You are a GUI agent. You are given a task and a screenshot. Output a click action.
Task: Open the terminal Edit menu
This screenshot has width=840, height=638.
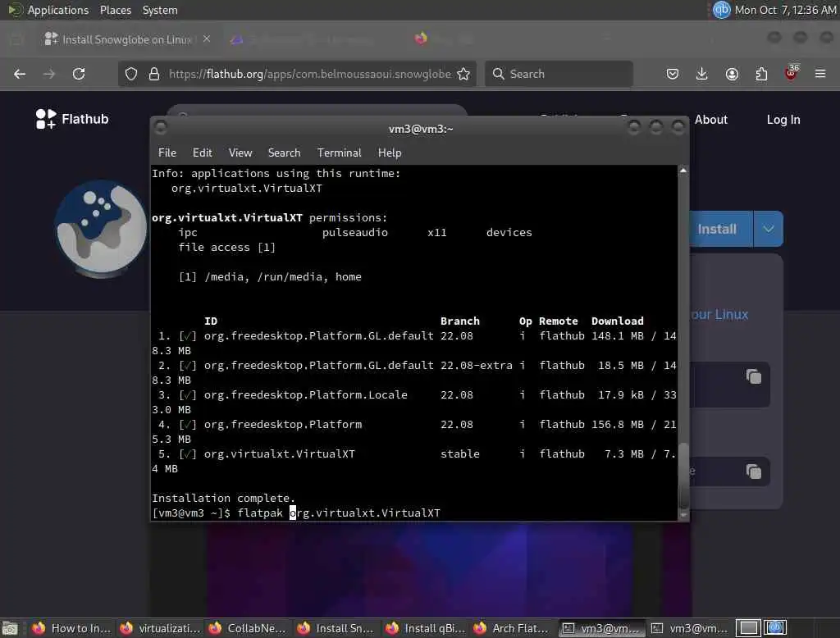pos(202,153)
